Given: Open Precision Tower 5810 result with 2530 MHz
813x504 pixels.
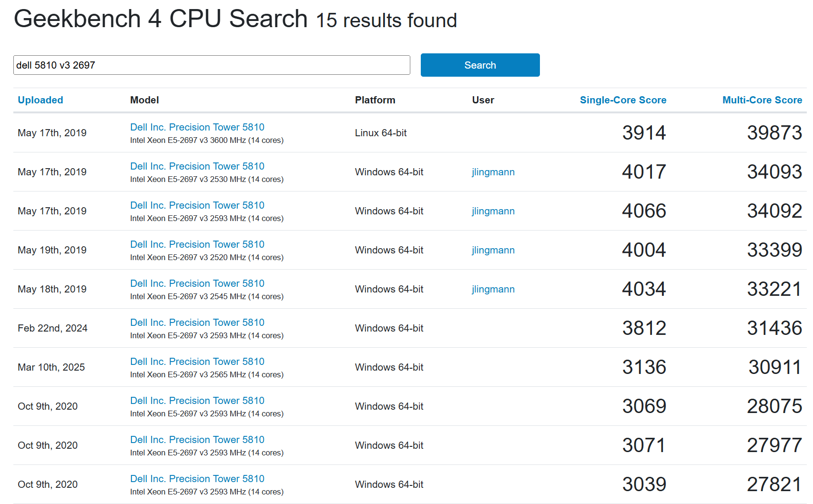Looking at the screenshot, I should 197,166.
